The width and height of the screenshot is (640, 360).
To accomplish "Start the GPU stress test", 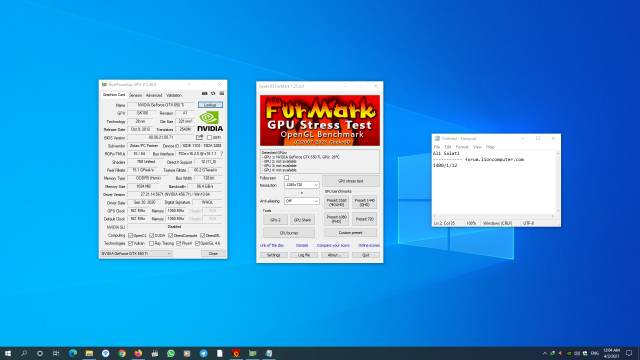I will [x=351, y=181].
